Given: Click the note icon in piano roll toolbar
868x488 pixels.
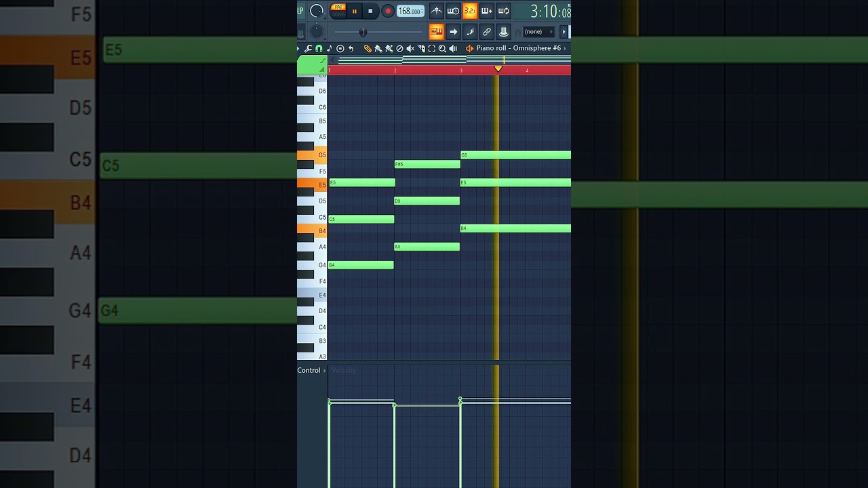Looking at the screenshot, I should click(330, 49).
